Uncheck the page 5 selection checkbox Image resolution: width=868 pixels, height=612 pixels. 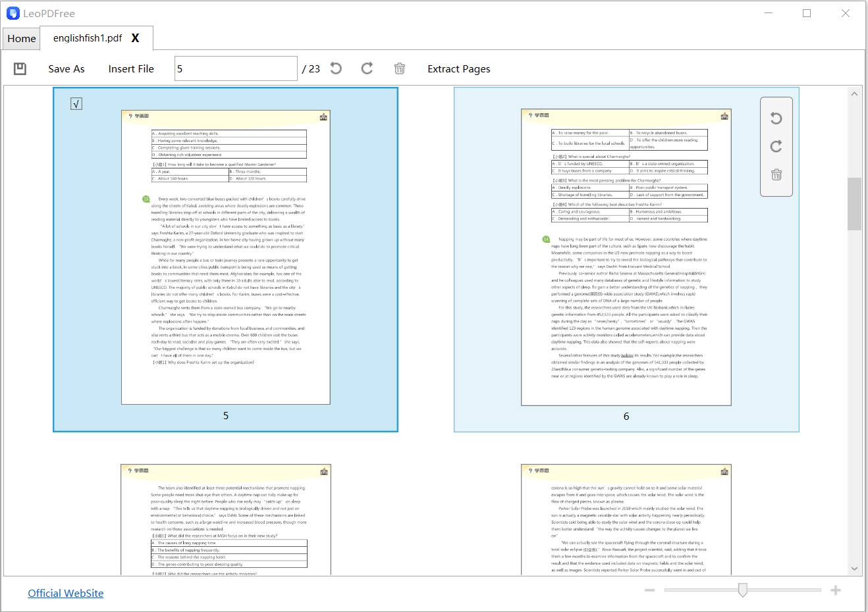(76, 104)
